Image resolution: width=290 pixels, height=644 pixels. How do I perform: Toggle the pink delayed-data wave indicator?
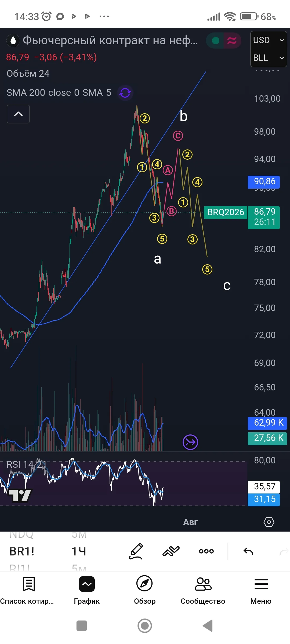click(x=232, y=41)
